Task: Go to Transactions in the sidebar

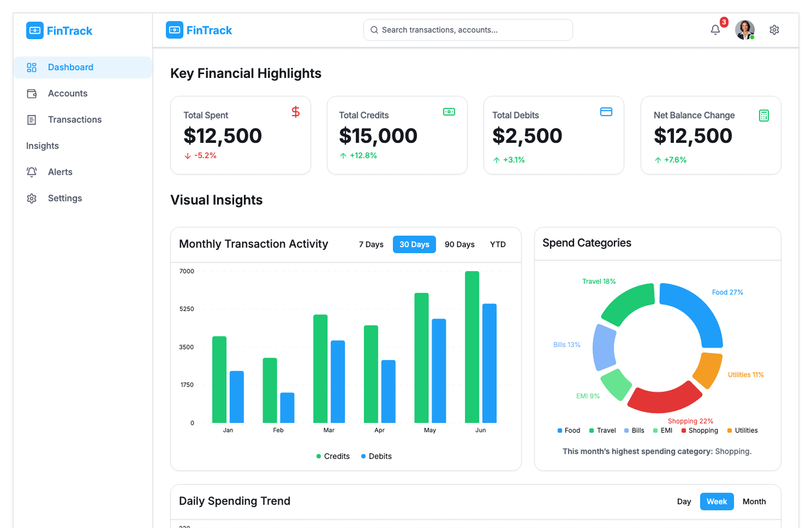Action: pyautogui.click(x=74, y=120)
